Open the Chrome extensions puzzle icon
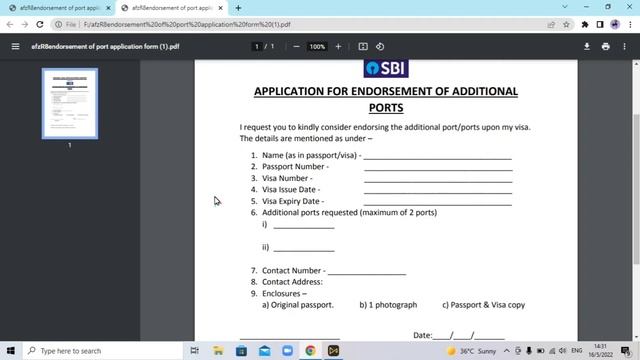640x360 pixels. 584,24
